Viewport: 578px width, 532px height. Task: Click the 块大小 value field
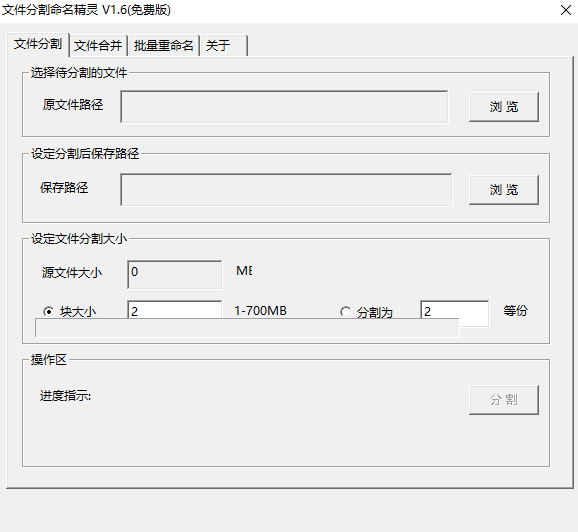[175, 310]
